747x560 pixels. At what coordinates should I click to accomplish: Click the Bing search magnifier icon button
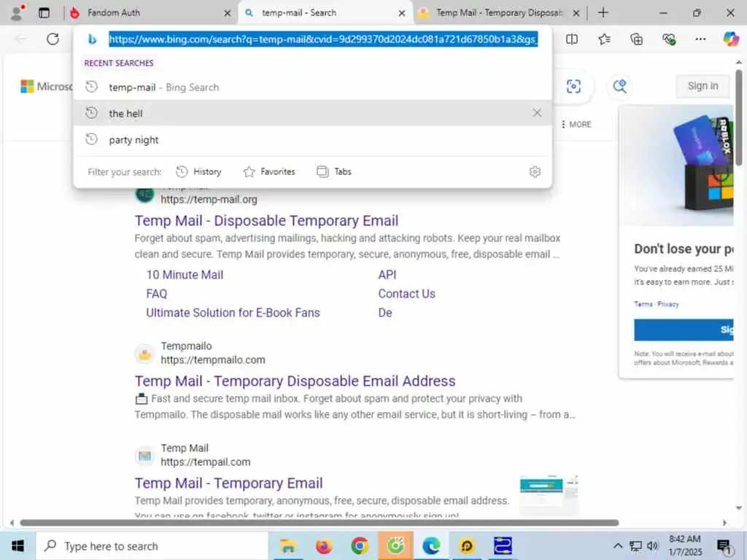click(x=619, y=86)
